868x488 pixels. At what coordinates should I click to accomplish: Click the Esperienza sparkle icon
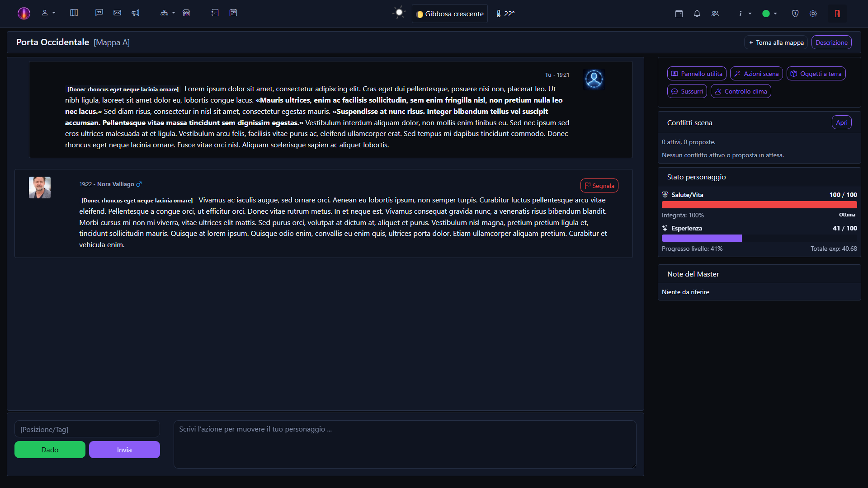665,228
